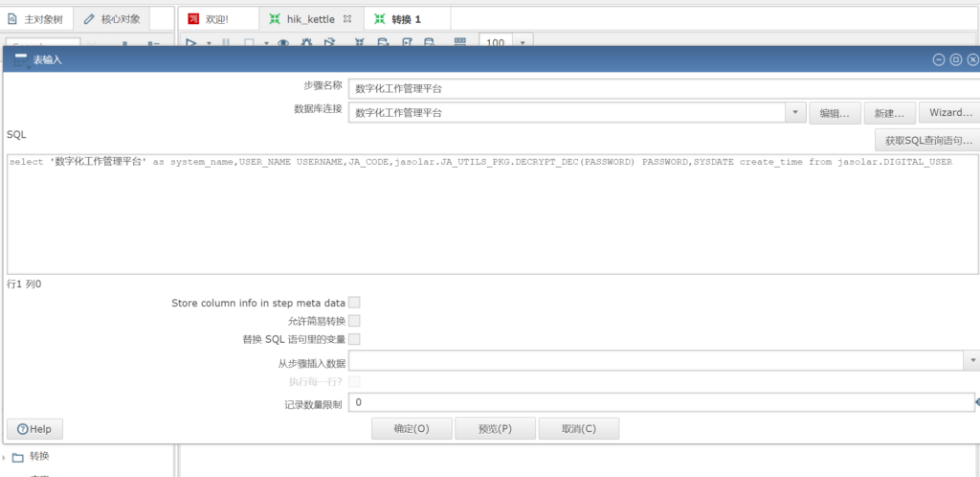Switch to the 欢迎! tab
The width and height of the screenshot is (980, 477).
coord(217,19)
